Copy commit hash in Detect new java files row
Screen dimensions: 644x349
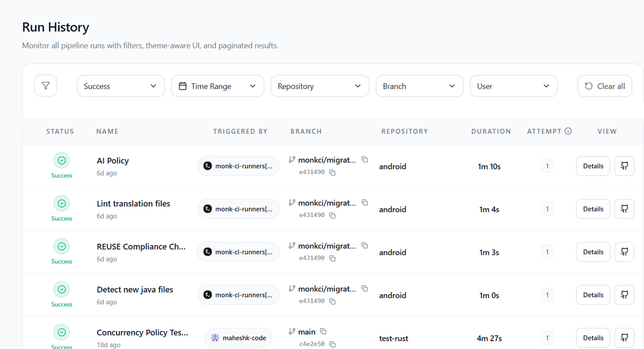(x=332, y=301)
